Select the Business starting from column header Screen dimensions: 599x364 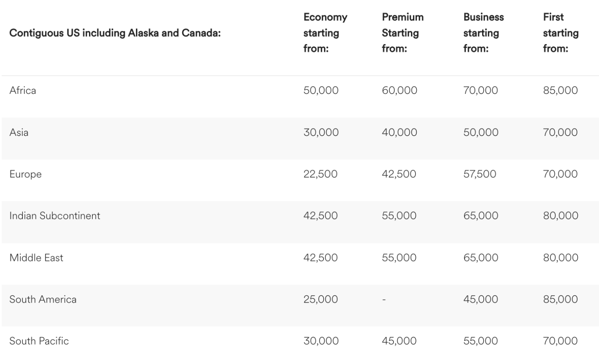(483, 33)
